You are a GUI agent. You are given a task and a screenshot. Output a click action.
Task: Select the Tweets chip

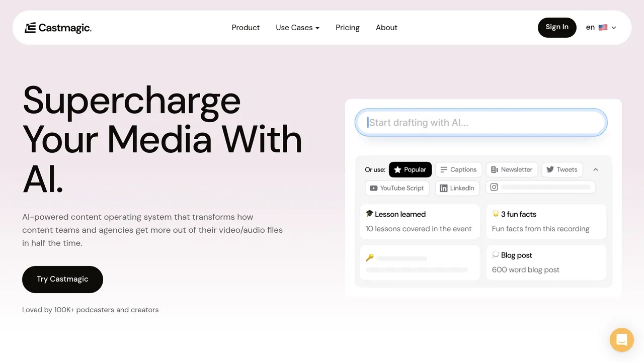pos(562,169)
